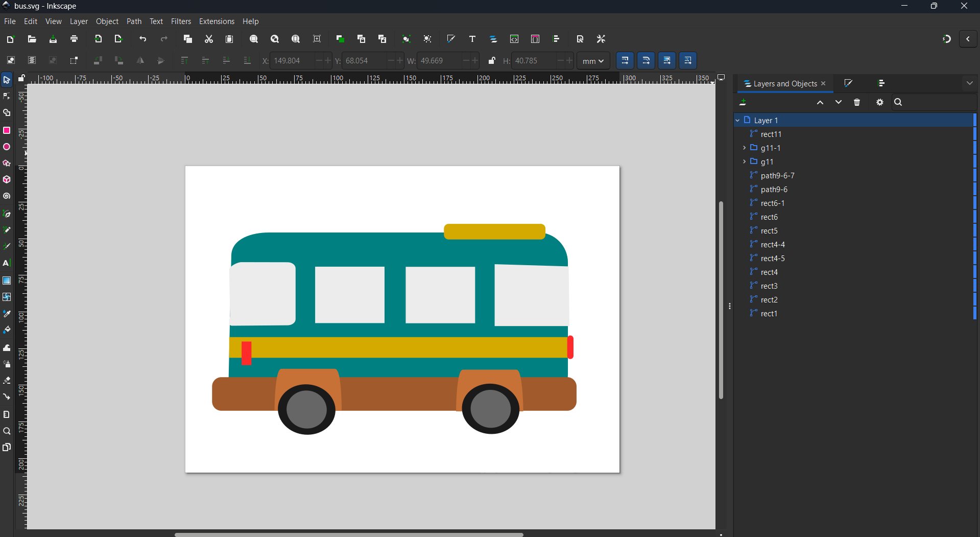The width and height of the screenshot is (980, 537).
Task: Expand the g11-1 group
Action: tap(745, 148)
